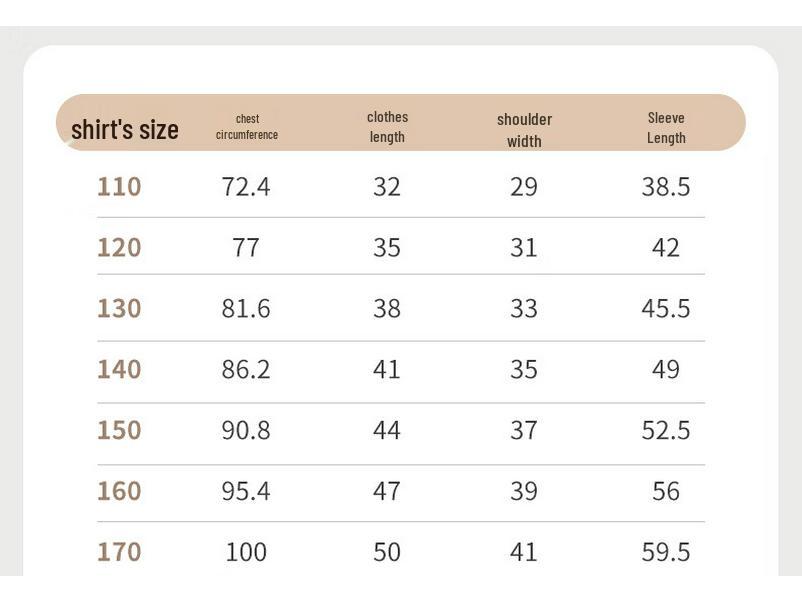Click the "shirt's size" header label
This screenshot has width=802, height=602.
point(125,130)
